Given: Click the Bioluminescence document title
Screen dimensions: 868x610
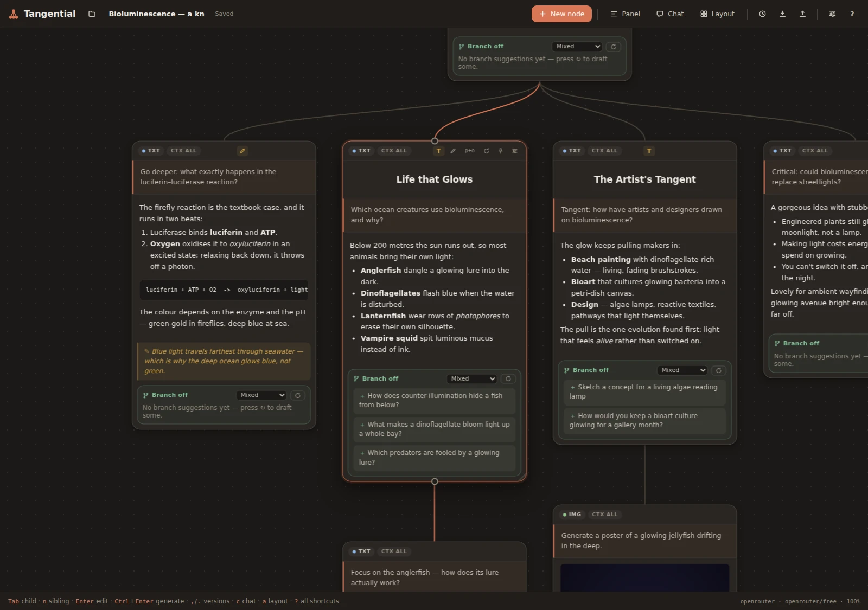Looking at the screenshot, I should (157, 14).
